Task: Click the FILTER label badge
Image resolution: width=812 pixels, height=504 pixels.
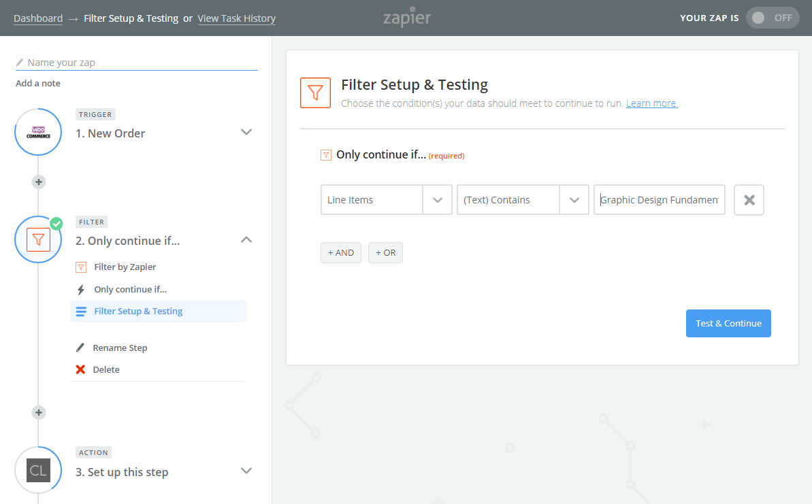Action: 92,222
